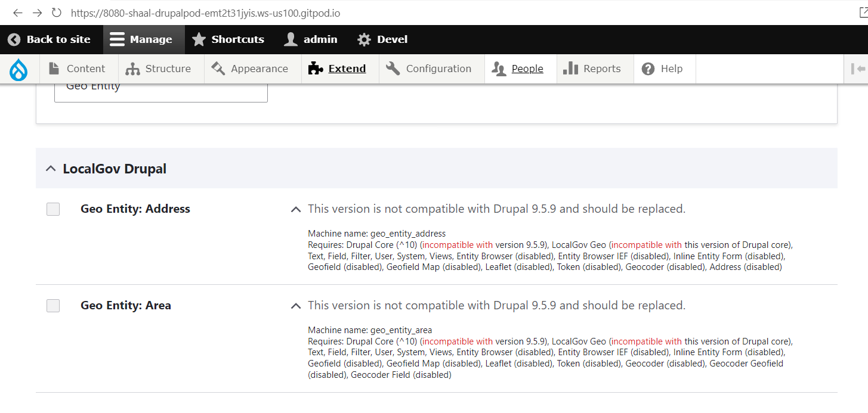Click the browser address bar URL
The height and width of the screenshot is (413, 868).
click(206, 13)
